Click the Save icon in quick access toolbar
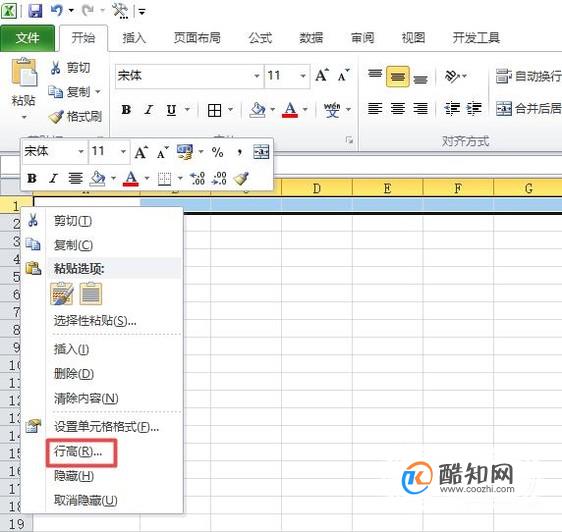 (35, 11)
